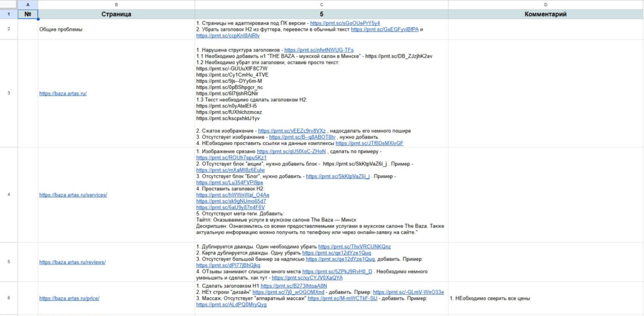Open link prnt.sc/hWWnWal_O4Ae
644x316 pixels.
point(233,195)
